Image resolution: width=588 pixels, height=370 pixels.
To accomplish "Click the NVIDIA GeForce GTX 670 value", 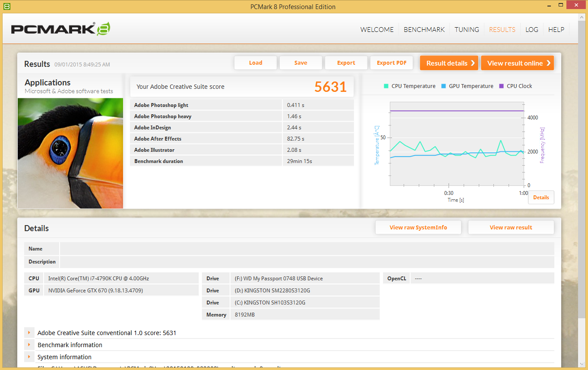I will click(x=95, y=291).
